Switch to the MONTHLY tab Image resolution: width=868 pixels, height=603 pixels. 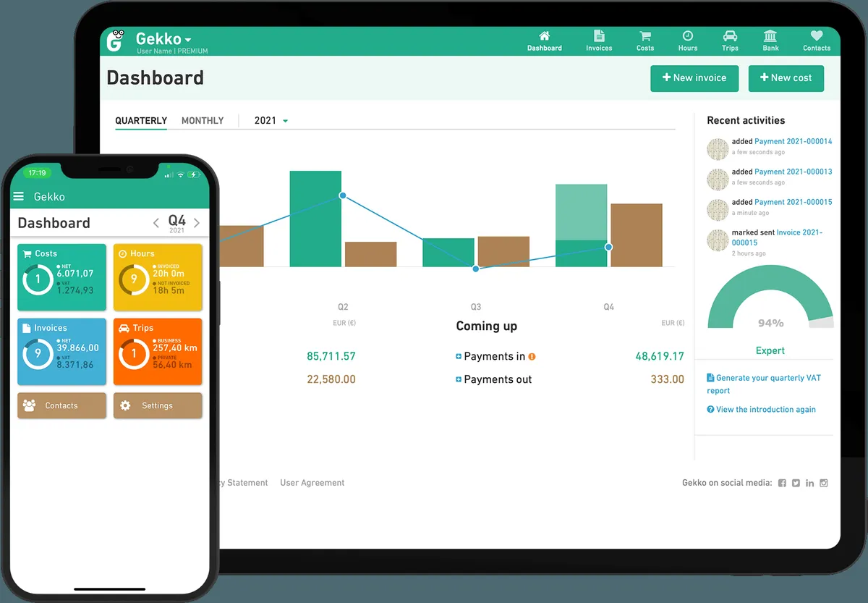click(203, 121)
